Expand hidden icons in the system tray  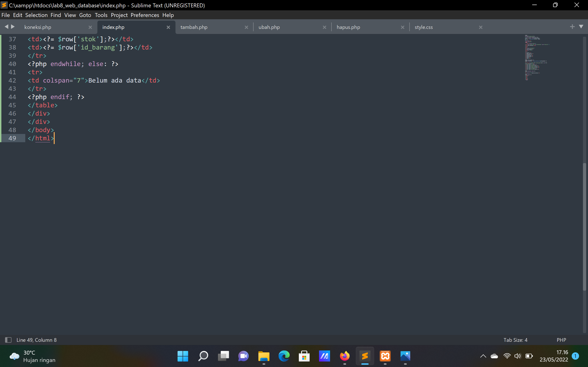pyautogui.click(x=483, y=356)
